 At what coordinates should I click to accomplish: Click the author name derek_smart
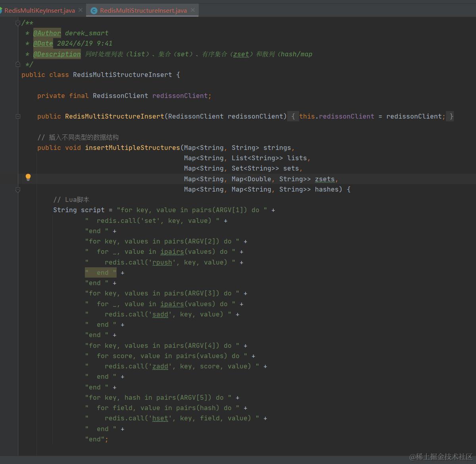pos(87,33)
